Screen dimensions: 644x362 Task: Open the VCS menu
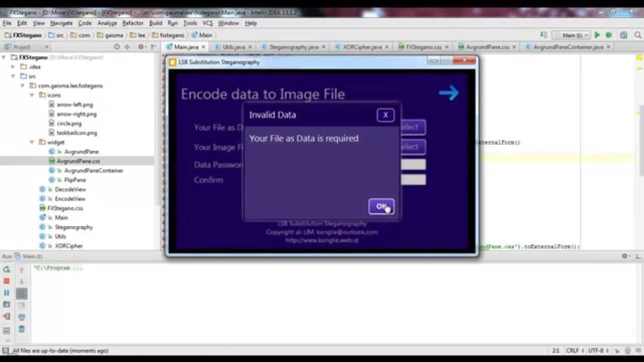coord(207,23)
